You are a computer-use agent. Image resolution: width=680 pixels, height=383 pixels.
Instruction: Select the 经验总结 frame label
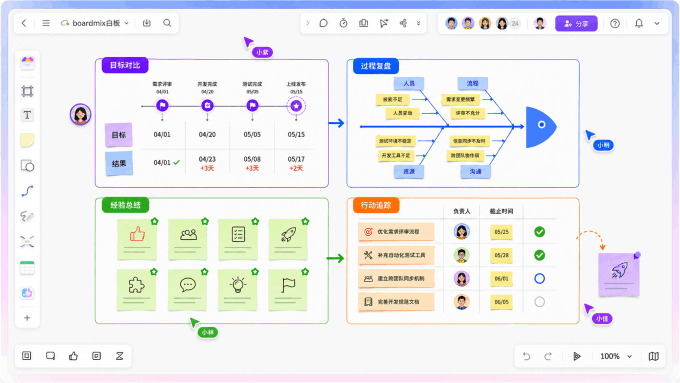tap(125, 205)
